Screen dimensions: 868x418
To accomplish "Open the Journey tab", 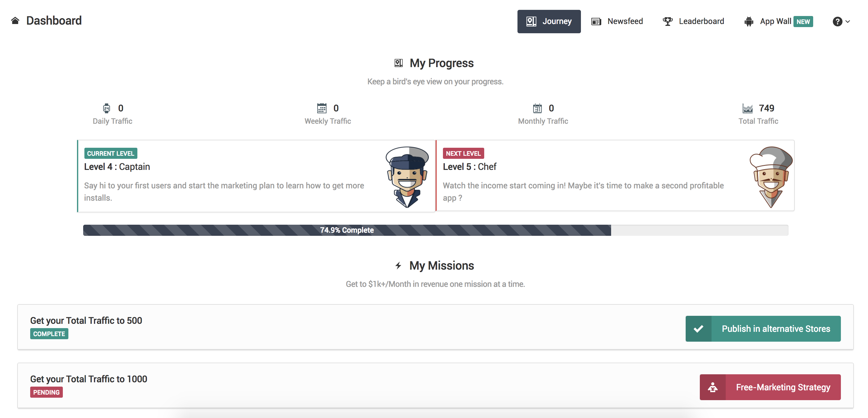I will coord(549,21).
